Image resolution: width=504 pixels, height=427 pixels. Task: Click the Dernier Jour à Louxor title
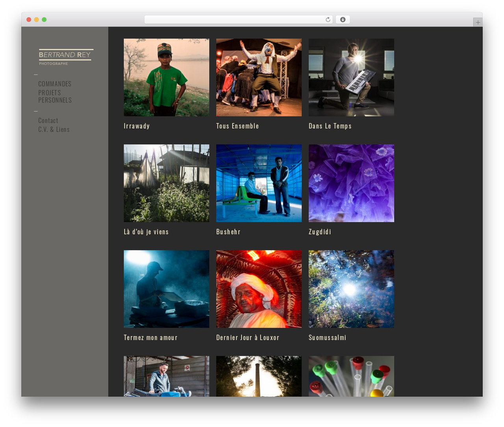(x=248, y=338)
